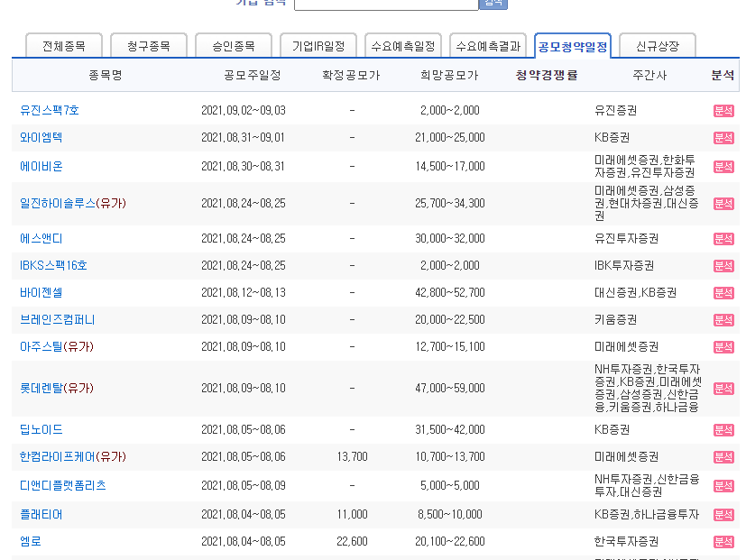Click 분석 column header
746x560 pixels.
(x=723, y=75)
